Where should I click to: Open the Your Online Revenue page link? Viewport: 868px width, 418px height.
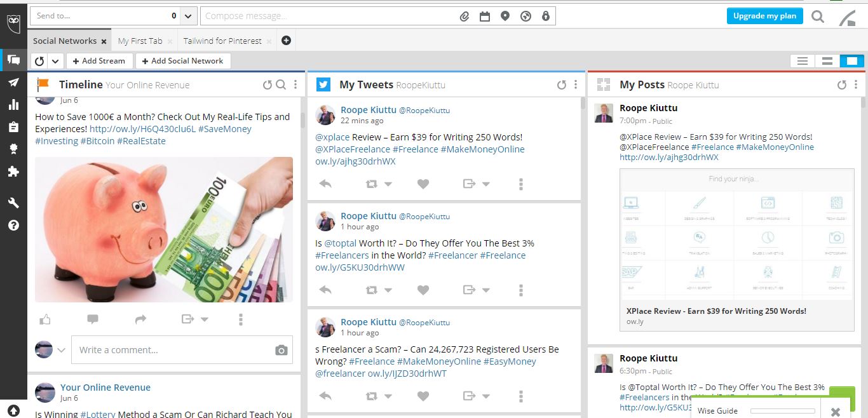[x=105, y=388]
